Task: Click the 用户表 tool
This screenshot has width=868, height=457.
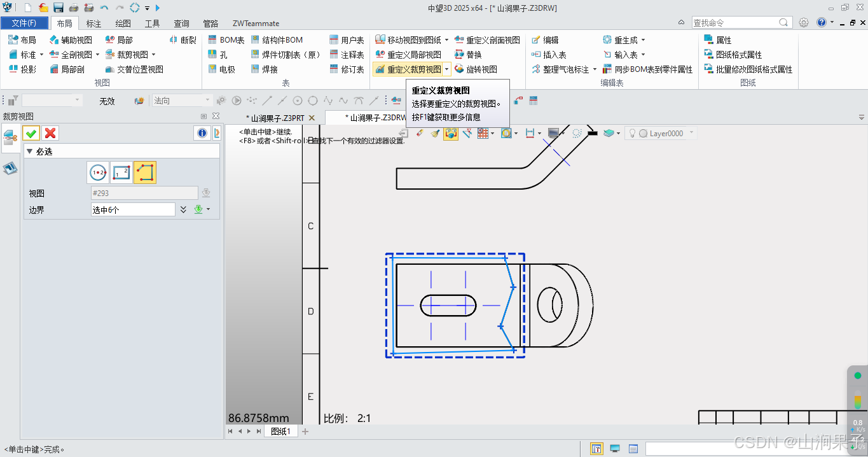Action: pyautogui.click(x=347, y=39)
